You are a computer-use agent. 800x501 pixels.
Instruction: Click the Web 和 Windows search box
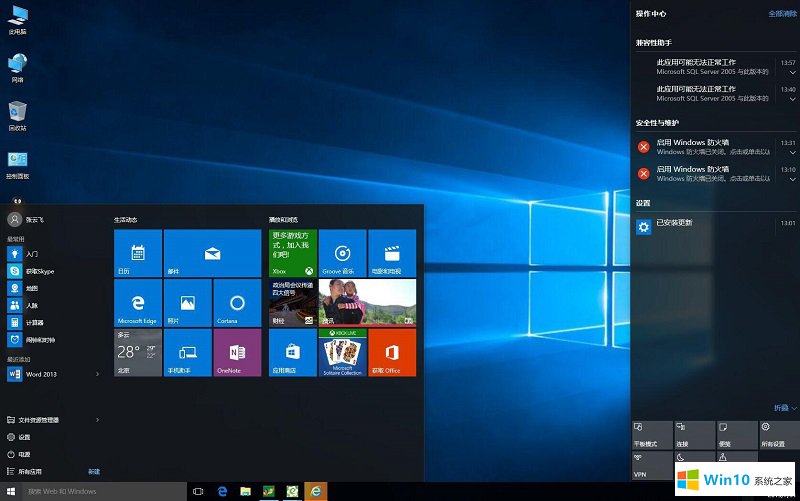tap(104, 491)
